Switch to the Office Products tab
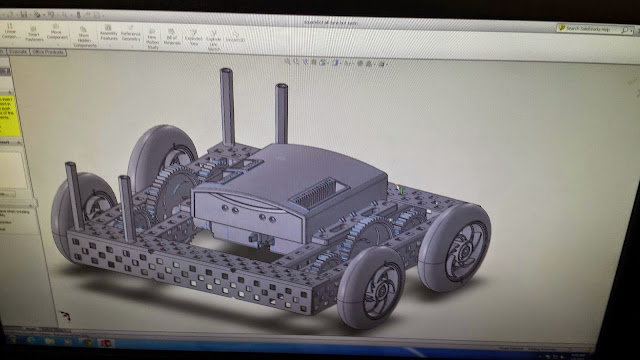Screen dimensions: 640x360 pos(48,52)
